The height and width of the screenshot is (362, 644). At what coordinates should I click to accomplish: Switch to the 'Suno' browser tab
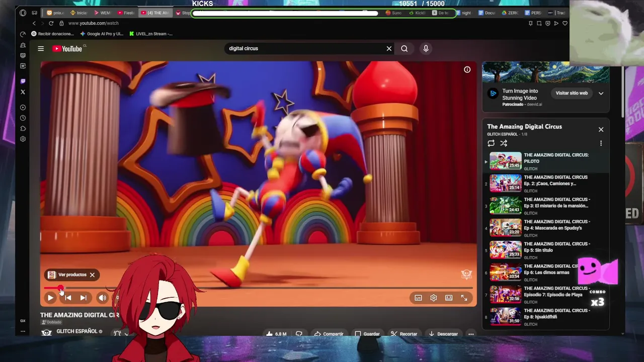coord(394,13)
